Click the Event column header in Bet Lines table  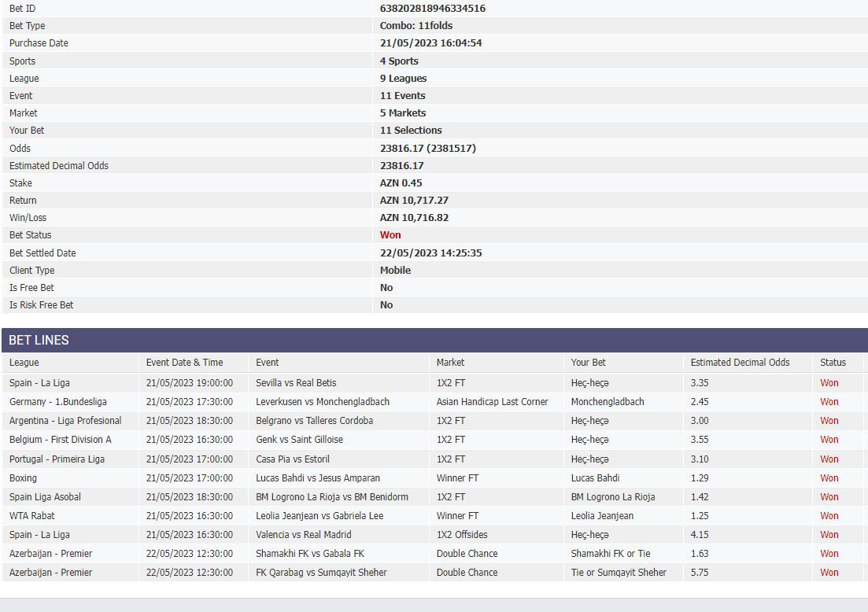268,363
